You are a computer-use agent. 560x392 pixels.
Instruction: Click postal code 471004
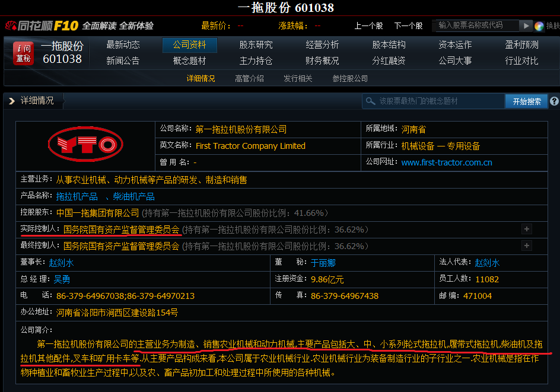point(478,295)
